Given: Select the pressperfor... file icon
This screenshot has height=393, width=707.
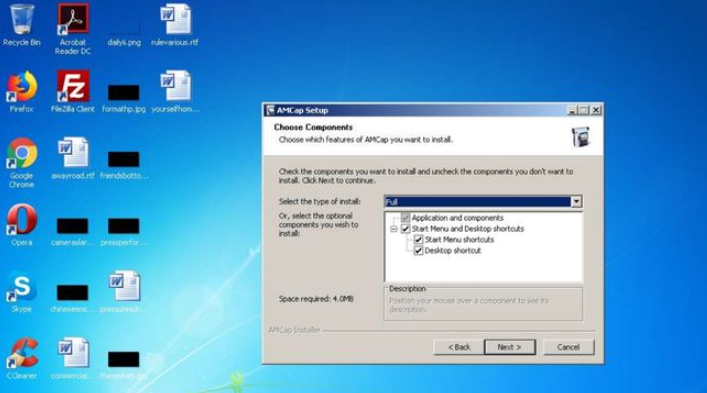Looking at the screenshot, I should click(124, 232).
